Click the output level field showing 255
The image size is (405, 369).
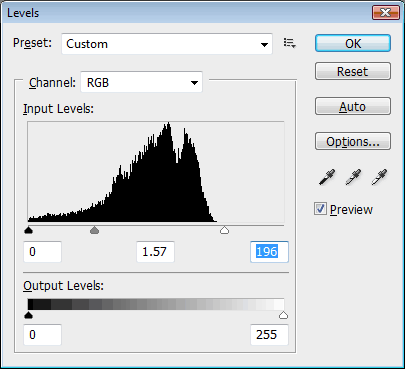pos(269,335)
